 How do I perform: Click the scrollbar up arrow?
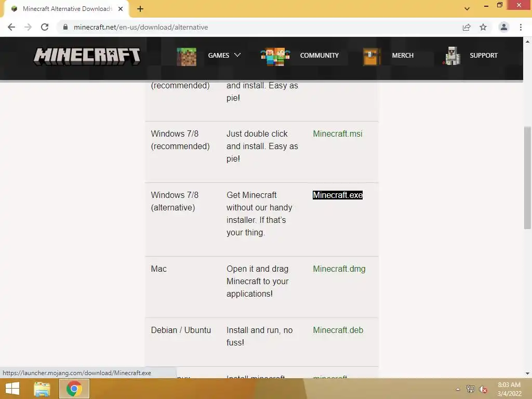pyautogui.click(x=527, y=42)
